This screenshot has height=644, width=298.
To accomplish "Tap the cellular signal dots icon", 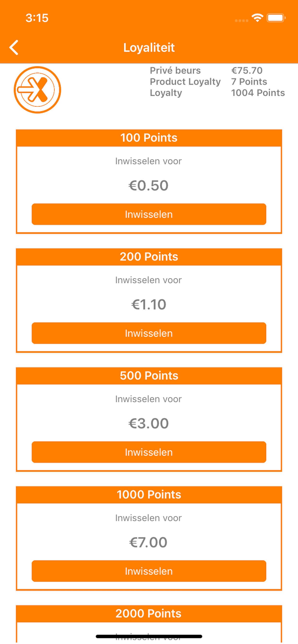I will click(241, 21).
